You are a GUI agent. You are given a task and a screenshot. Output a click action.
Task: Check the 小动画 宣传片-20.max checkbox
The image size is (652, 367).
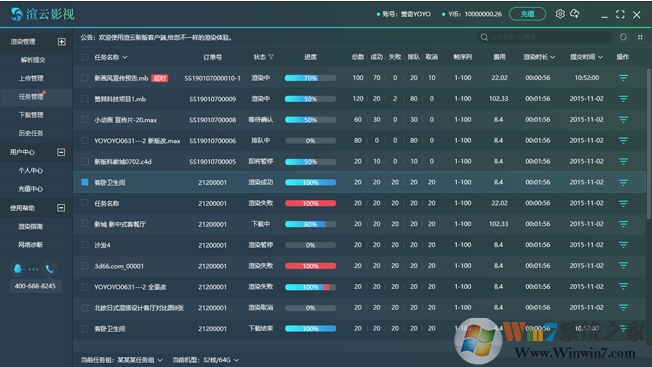click(85, 120)
